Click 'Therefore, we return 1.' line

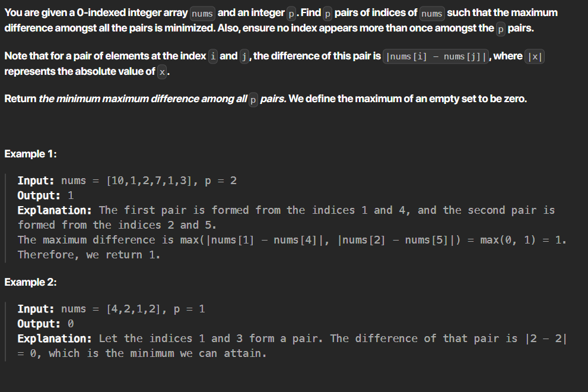tap(89, 255)
